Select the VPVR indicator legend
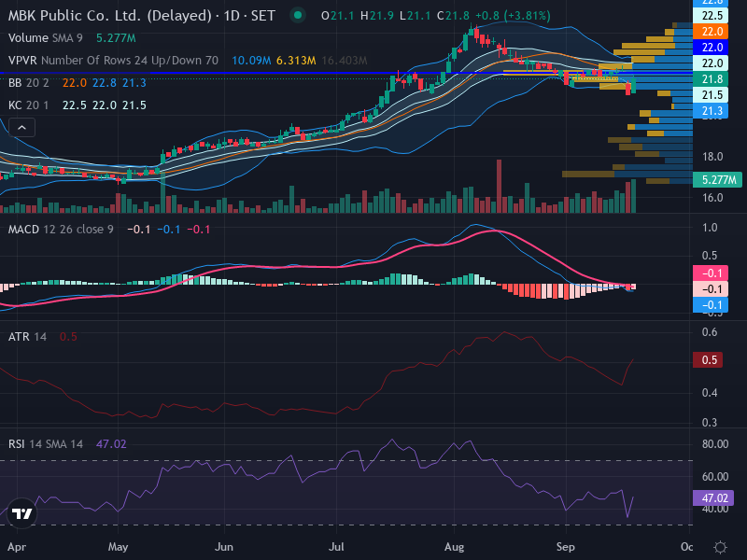Viewport: 747px width, 560px height. click(x=113, y=61)
